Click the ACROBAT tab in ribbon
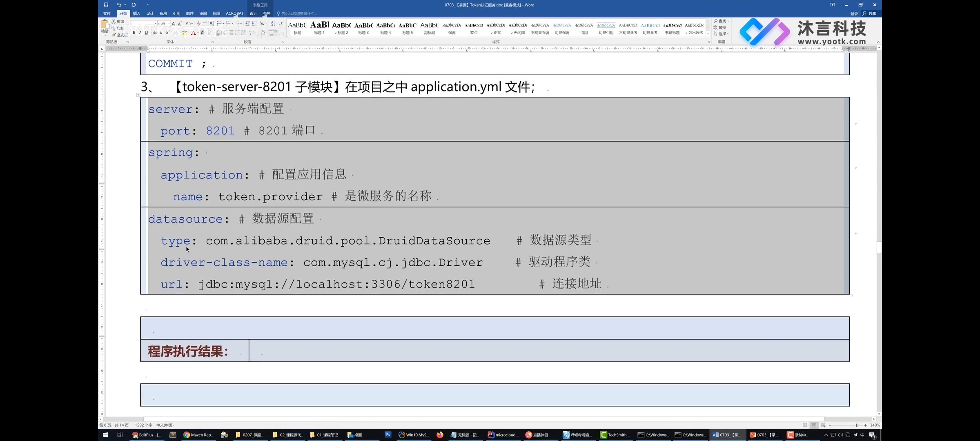Viewport: 980px width, 441px height. point(233,13)
